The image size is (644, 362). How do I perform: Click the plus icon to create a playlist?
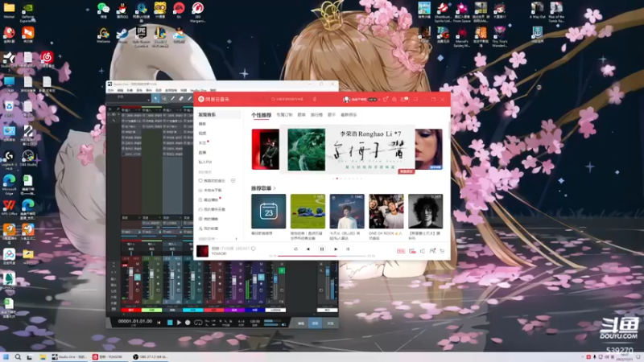click(236, 239)
